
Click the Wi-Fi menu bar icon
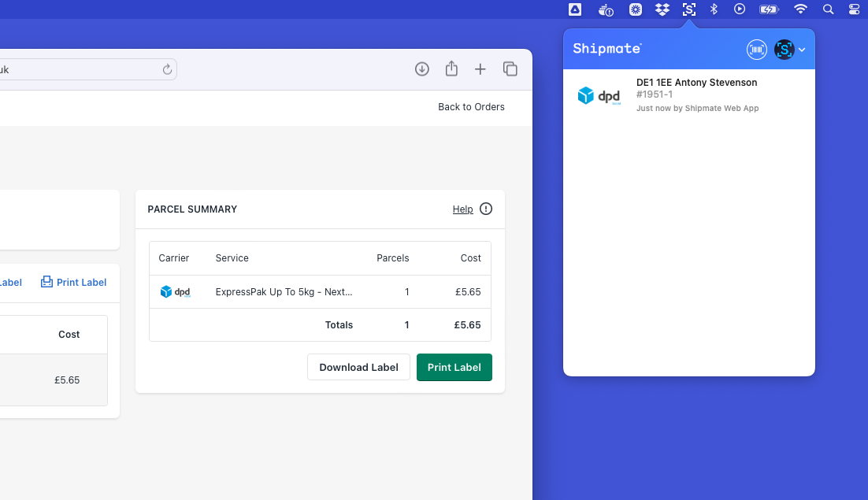tap(800, 9)
